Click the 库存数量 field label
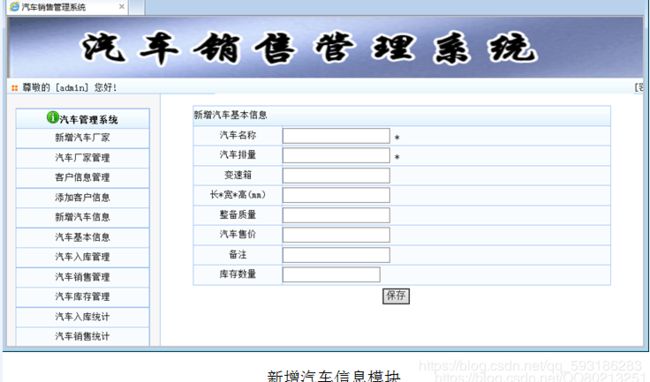Viewport: 650px width, 382px height. coord(238,274)
